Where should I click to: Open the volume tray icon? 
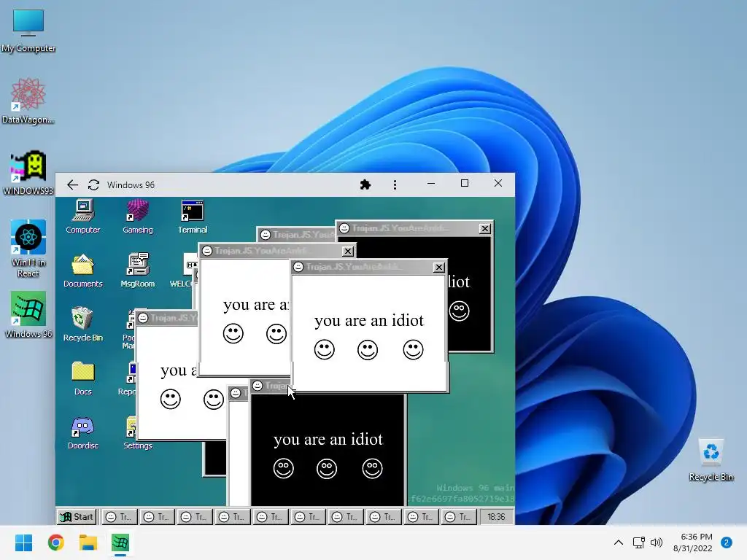pos(657,542)
